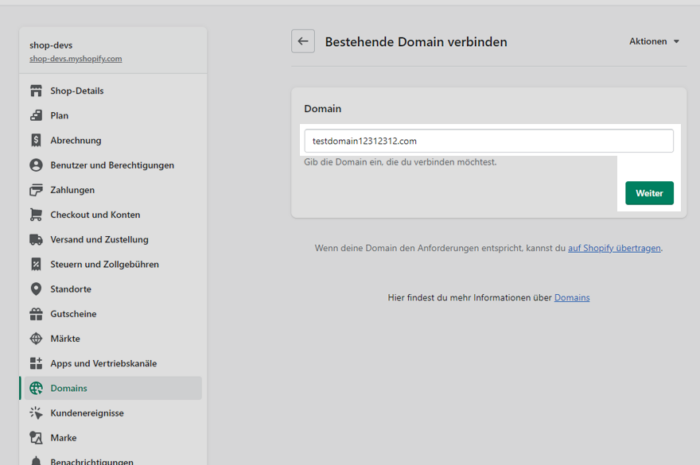The height and width of the screenshot is (465, 700).
Task: Click the Standorte location pin icon
Action: [x=36, y=289]
